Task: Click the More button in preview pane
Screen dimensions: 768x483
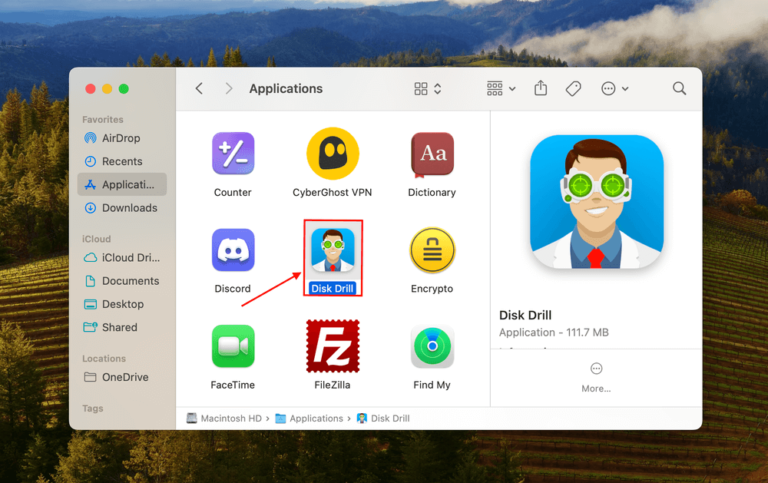Action: [x=596, y=376]
